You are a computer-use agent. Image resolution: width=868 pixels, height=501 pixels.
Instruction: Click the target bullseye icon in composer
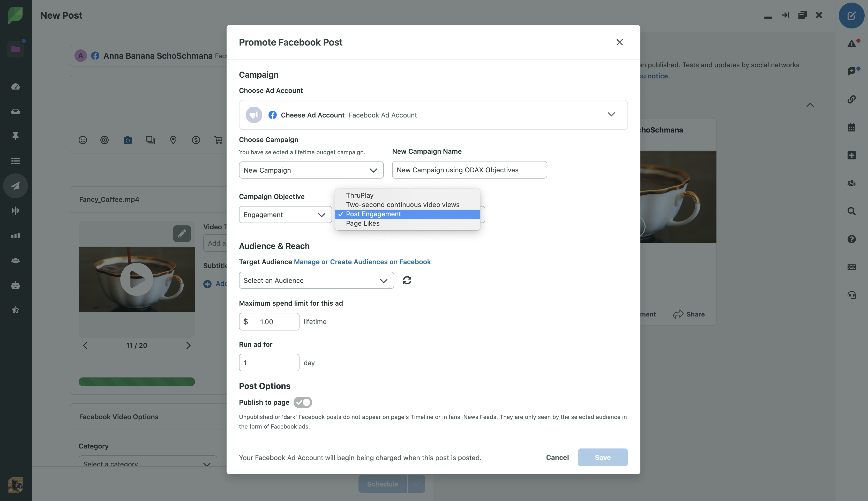[104, 140]
